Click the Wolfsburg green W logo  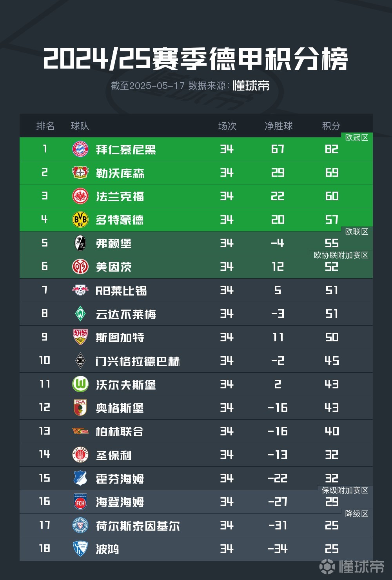[80, 384]
